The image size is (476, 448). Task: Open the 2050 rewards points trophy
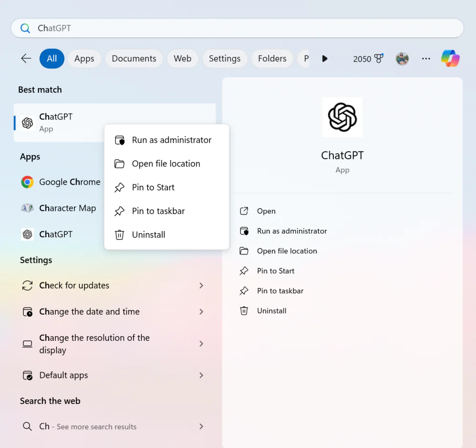point(368,59)
